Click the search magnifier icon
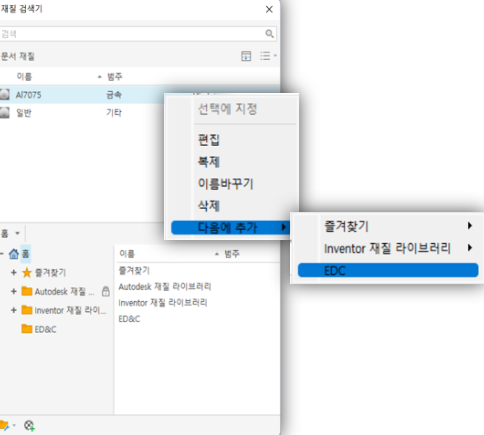 click(x=269, y=33)
